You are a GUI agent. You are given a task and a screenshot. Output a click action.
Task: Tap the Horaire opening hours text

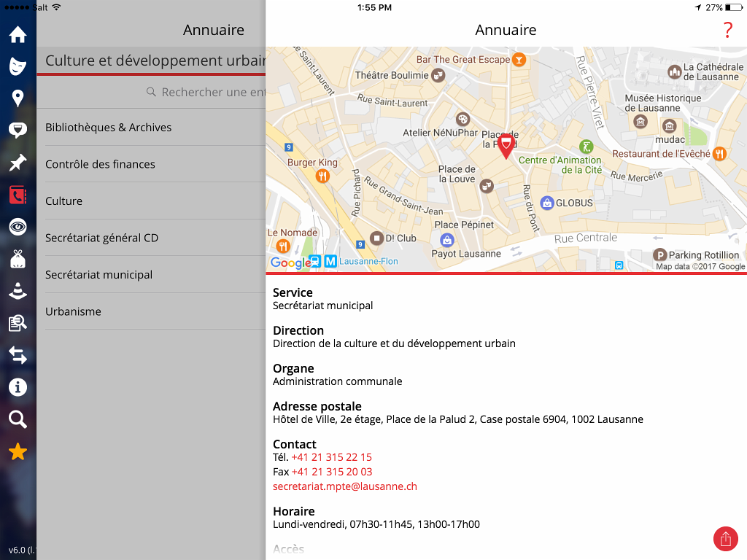click(x=376, y=524)
